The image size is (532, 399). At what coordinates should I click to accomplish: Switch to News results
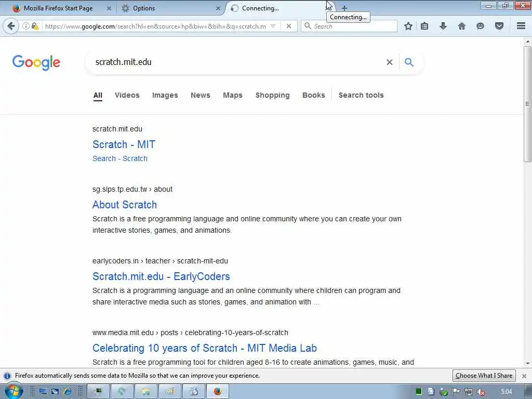200,96
